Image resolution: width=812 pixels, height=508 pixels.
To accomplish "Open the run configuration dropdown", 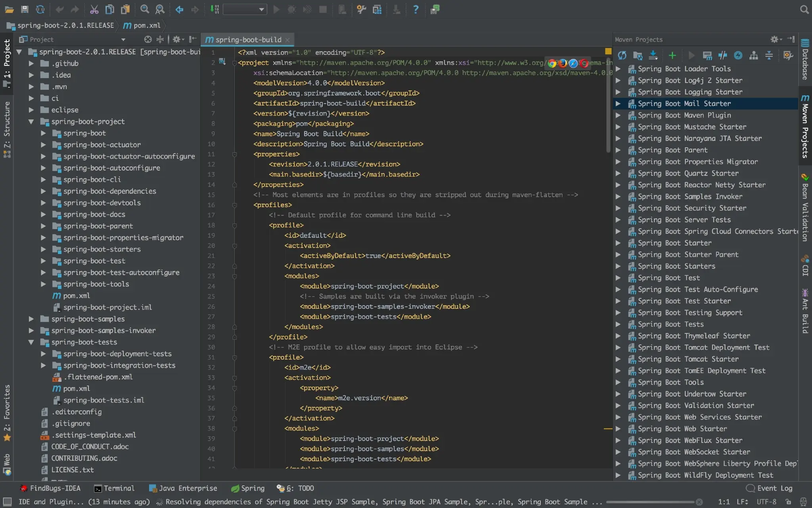I will point(245,10).
